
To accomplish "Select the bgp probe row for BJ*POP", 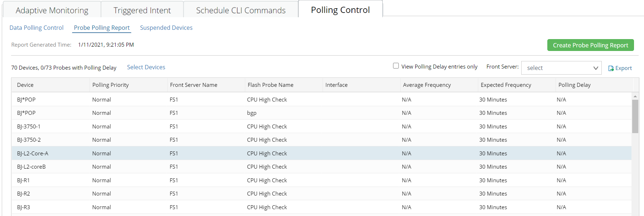I will coord(321,113).
